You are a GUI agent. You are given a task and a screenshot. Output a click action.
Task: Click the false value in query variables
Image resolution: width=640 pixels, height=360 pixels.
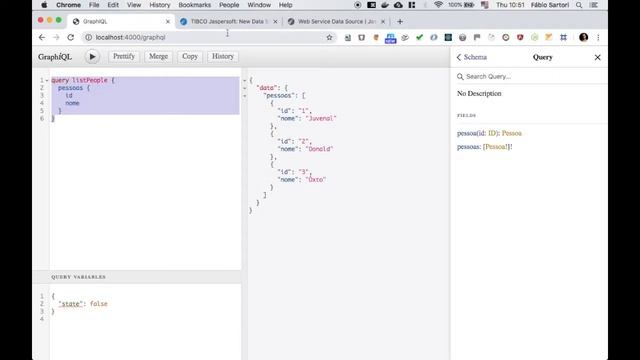[98, 304]
